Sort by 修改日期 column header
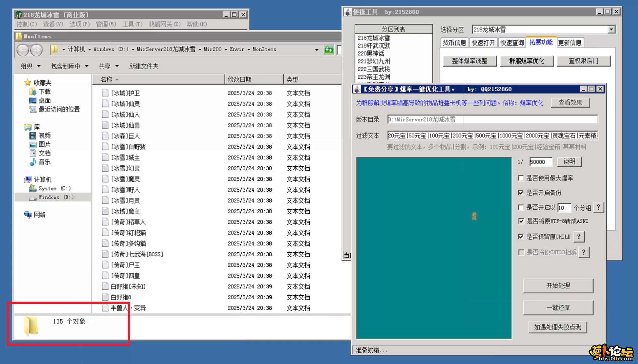Image resolution: width=638 pixels, height=364 pixels. (254, 79)
